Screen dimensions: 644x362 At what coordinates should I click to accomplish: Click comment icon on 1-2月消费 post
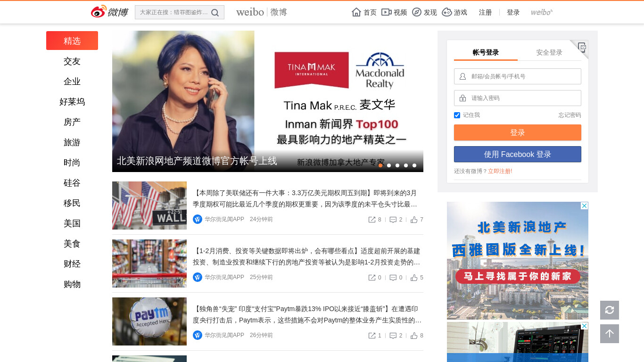393,278
